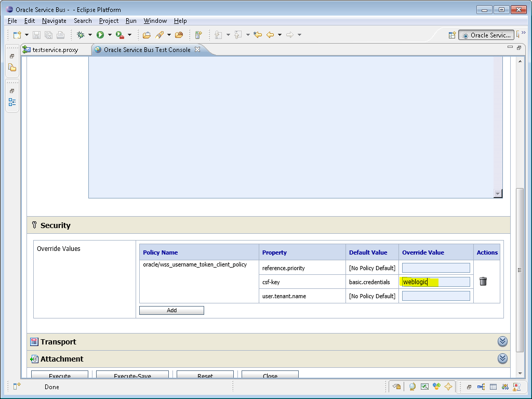Screen dimensions: 532x399
Task: Click the Save All toolbar icon
Action: click(x=48, y=34)
